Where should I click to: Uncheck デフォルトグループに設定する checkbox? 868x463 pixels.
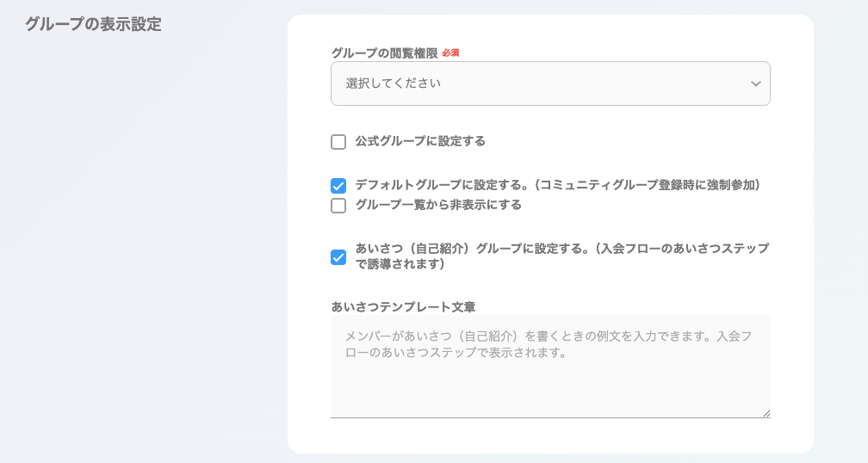coord(338,185)
